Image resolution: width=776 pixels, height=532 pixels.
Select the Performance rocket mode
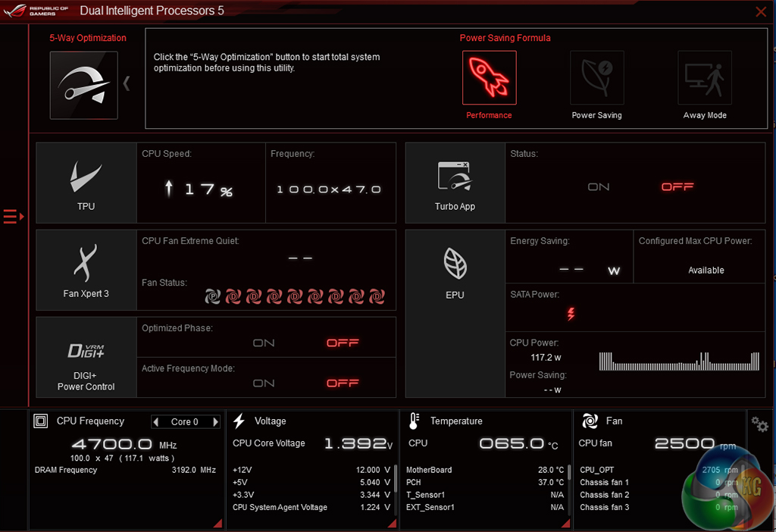coord(489,78)
